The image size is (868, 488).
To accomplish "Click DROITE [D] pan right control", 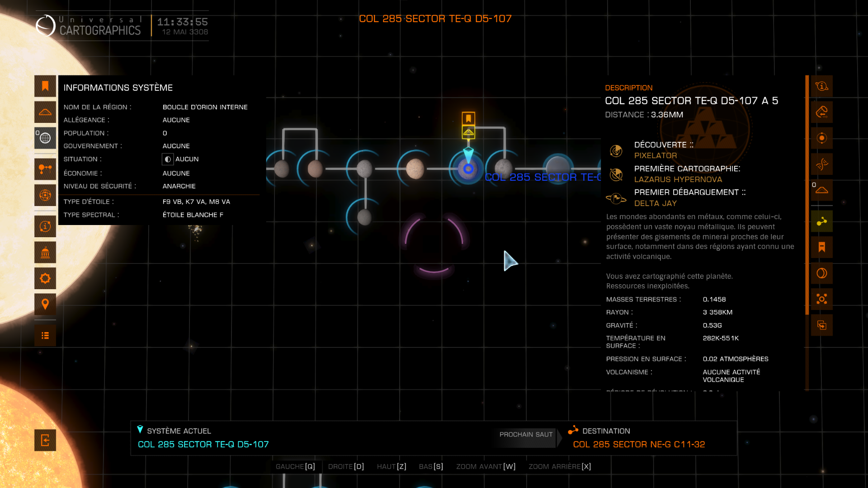I will (x=346, y=466).
